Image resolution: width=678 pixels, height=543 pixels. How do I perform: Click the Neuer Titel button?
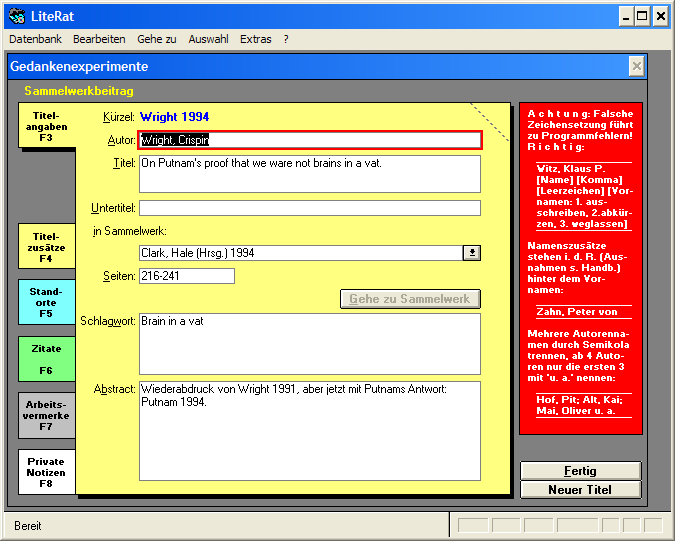coord(580,490)
